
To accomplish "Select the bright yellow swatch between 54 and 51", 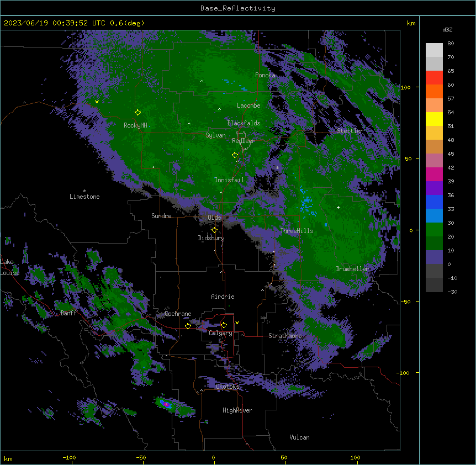I will coord(434,119).
